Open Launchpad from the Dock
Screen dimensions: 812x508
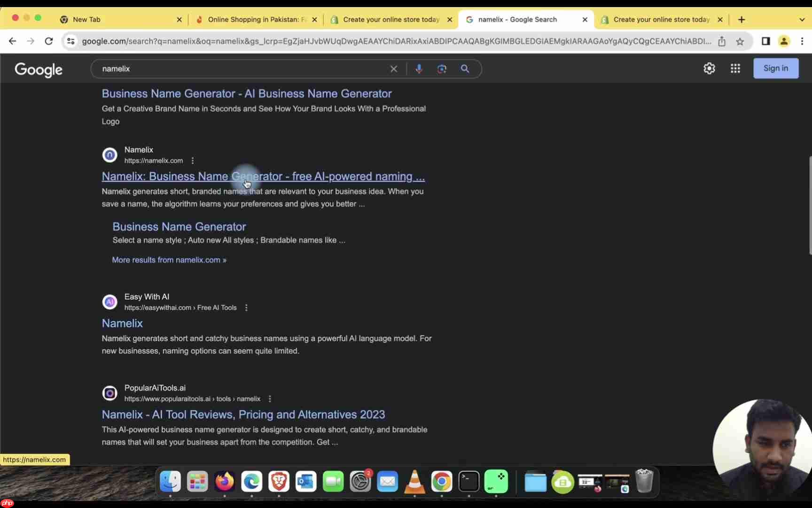[197, 481]
